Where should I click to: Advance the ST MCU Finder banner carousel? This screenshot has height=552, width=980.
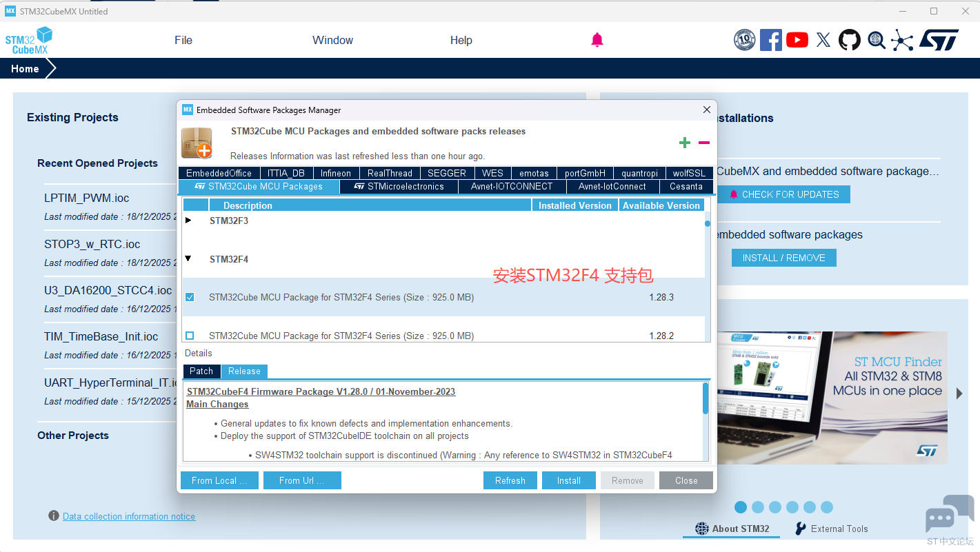click(x=959, y=393)
